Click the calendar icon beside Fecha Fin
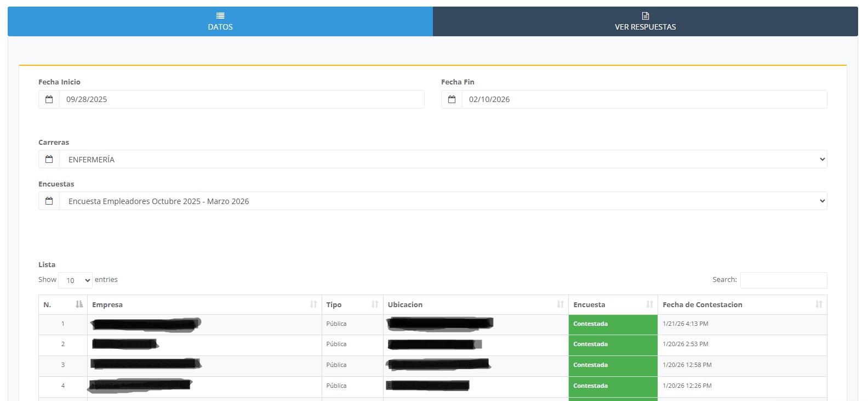Image resolution: width=868 pixels, height=401 pixels. [452, 99]
